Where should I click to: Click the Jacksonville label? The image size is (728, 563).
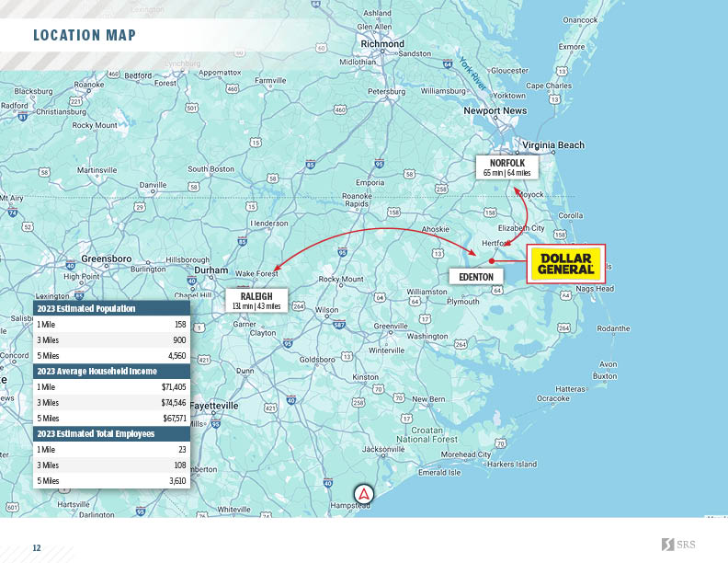[383, 449]
